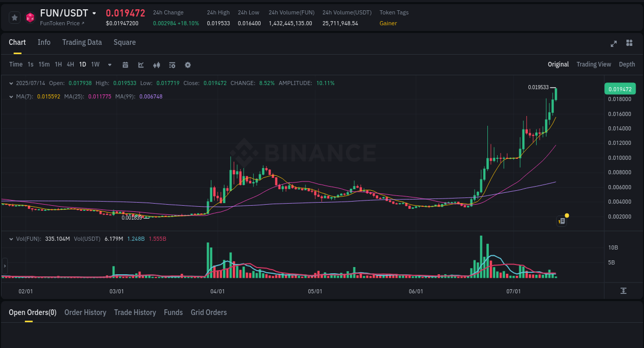Click the yellow-dotted trade panel icon on chart
Viewport: 644px width, 348px height.
[561, 221]
